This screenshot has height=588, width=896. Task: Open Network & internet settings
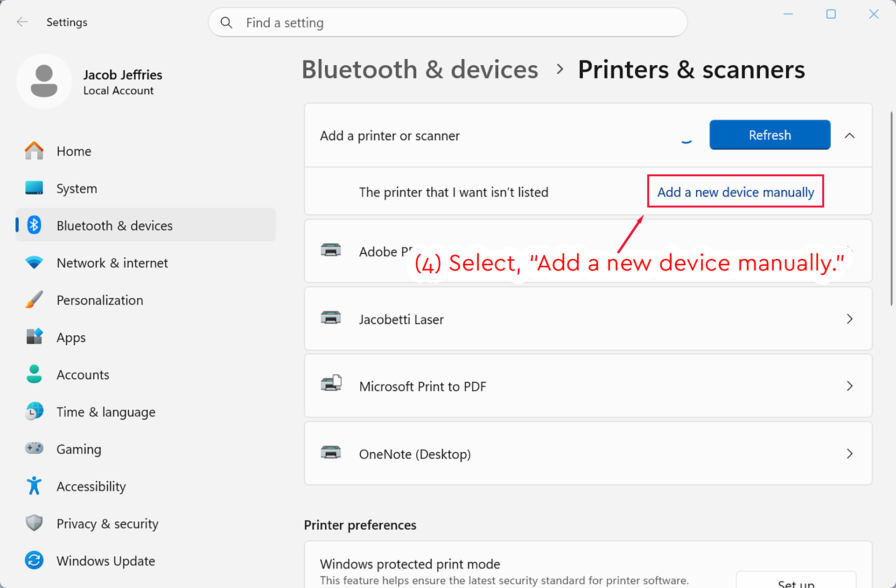coord(146,263)
